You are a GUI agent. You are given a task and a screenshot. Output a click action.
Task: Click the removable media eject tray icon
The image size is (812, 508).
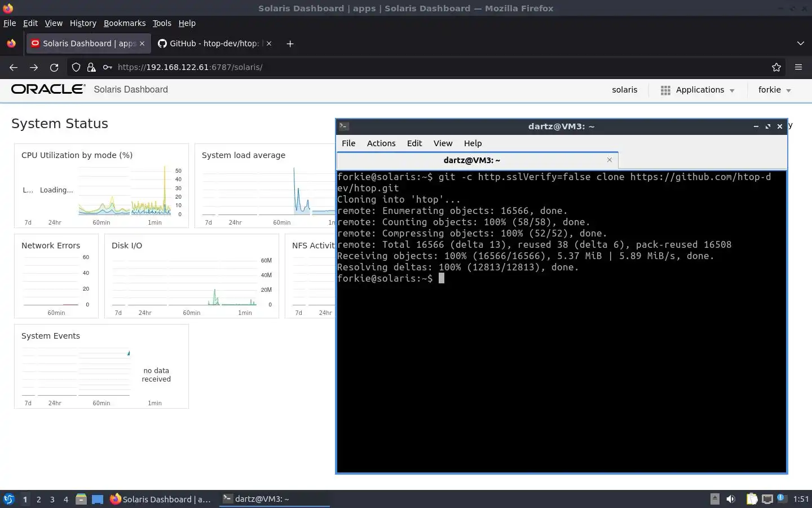click(x=714, y=499)
